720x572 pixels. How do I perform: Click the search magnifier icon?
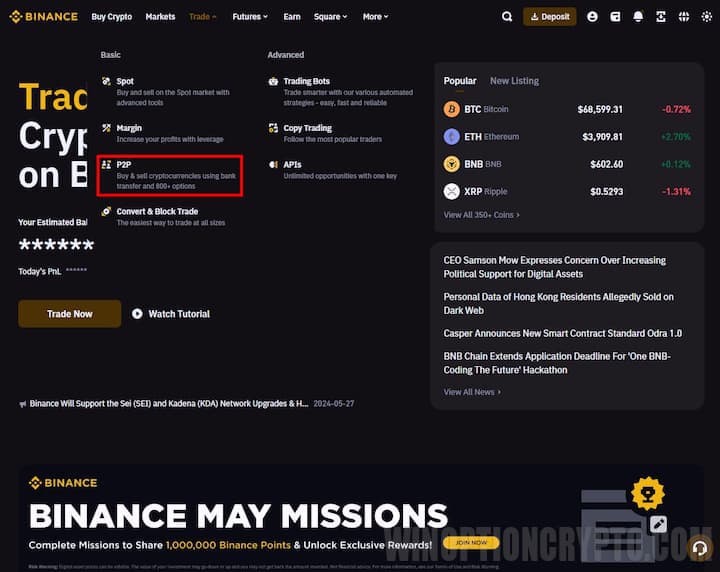(507, 17)
